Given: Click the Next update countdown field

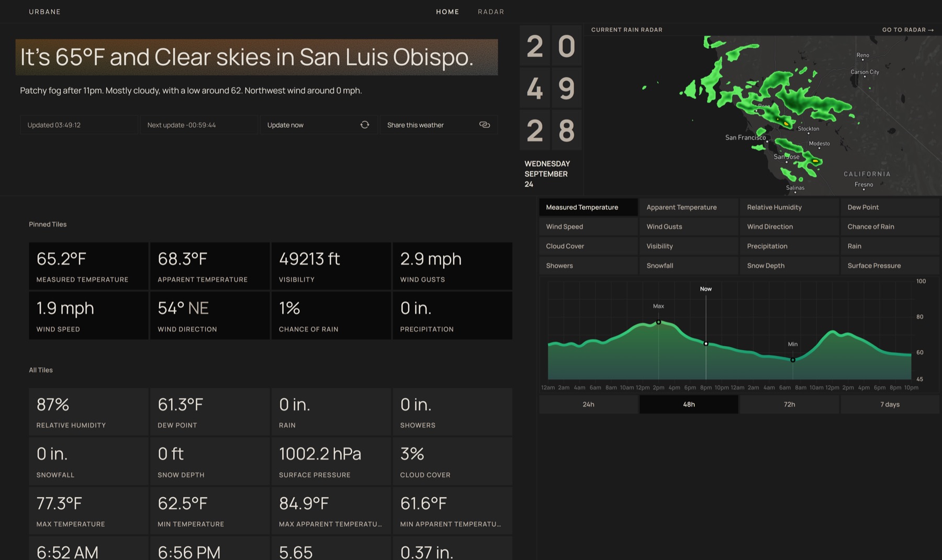Looking at the screenshot, I should (199, 124).
